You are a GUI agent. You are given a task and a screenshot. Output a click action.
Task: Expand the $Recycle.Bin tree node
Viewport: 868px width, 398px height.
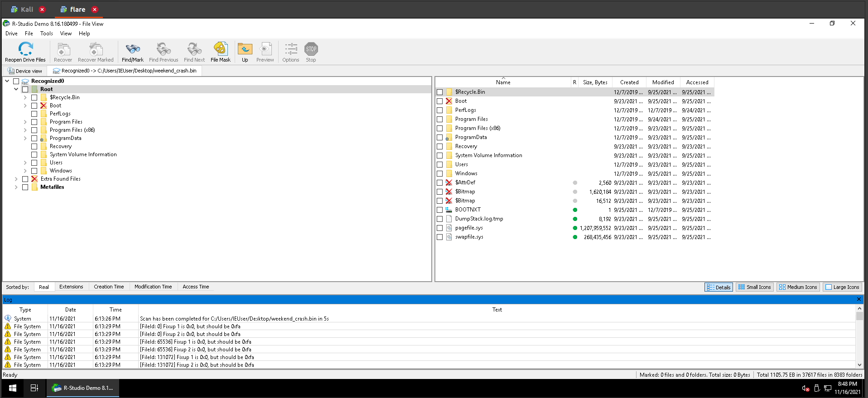coord(25,97)
